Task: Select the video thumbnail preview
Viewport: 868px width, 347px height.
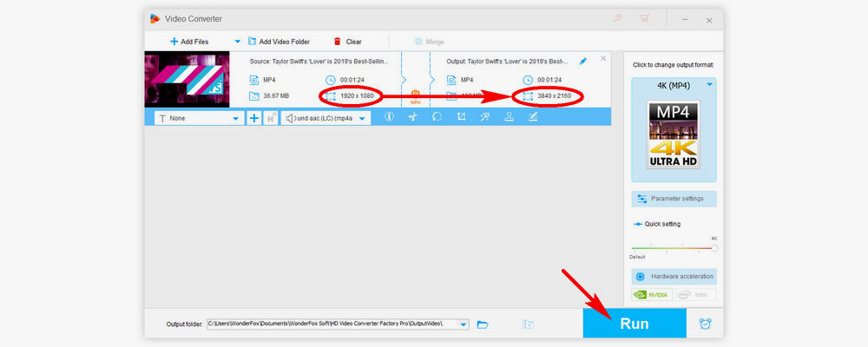Action: [187, 79]
